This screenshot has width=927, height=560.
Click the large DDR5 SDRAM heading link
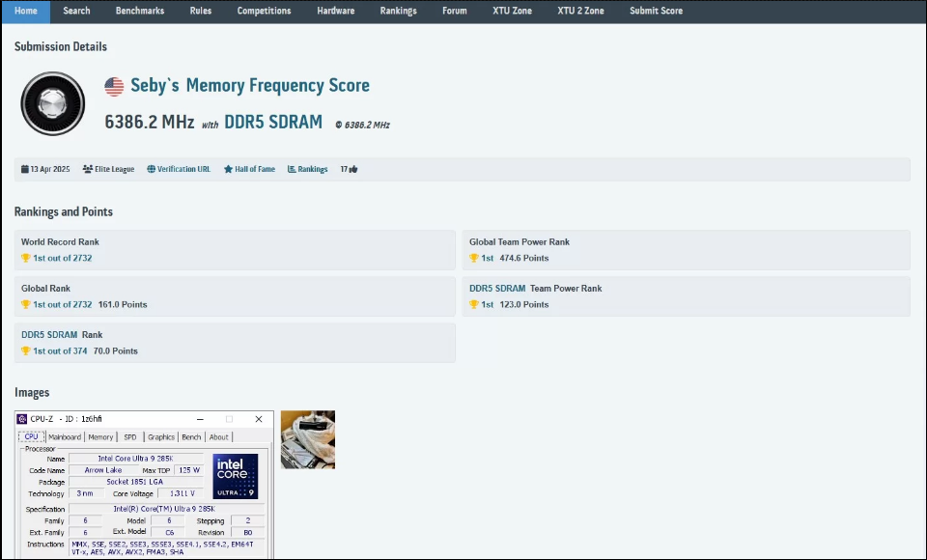[x=273, y=123]
